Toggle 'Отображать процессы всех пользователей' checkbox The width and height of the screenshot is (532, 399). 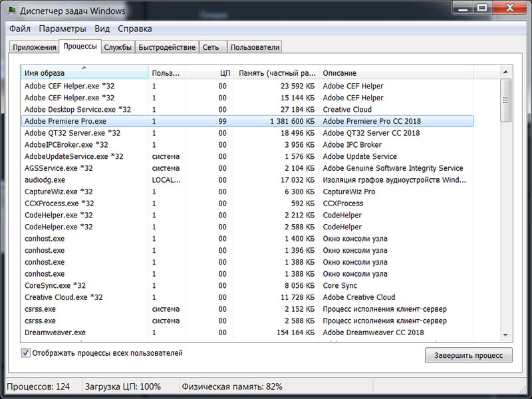tap(25, 353)
